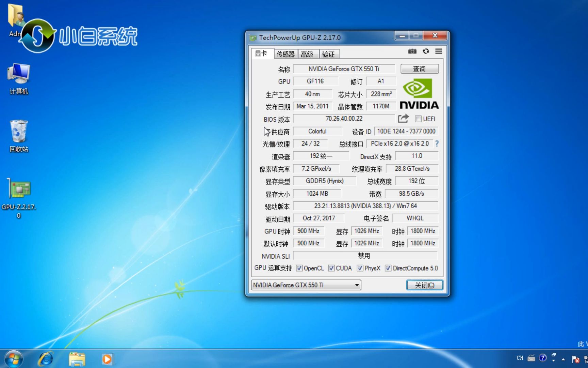This screenshot has height=368, width=588.
Task: Take a screenshot with GPU-Z camera icon
Action: point(412,51)
